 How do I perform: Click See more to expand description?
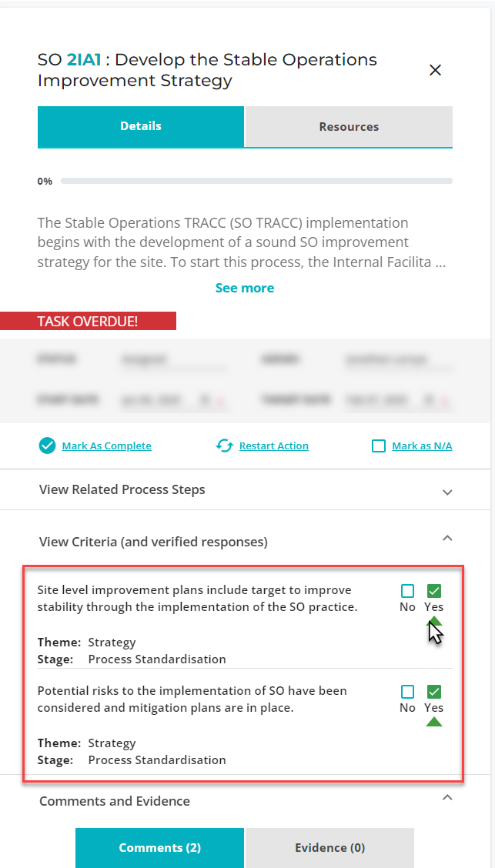[x=245, y=288]
